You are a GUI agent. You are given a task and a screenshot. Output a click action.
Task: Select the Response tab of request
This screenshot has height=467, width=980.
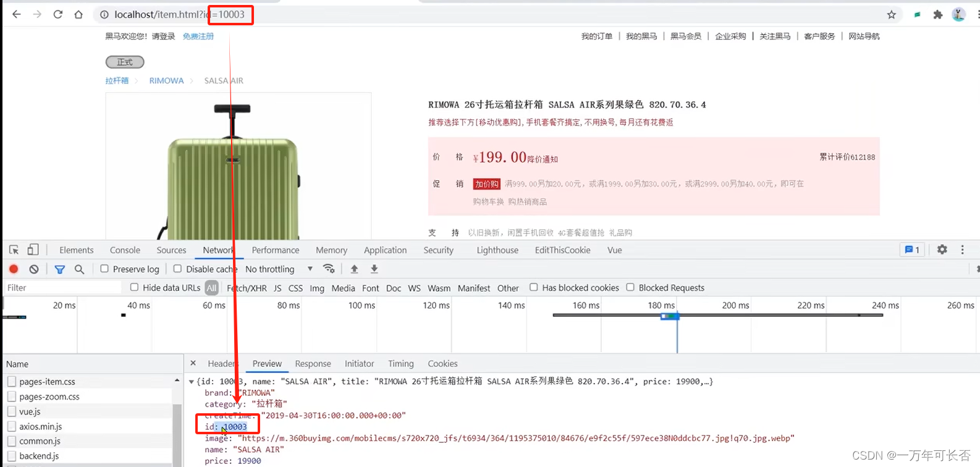tap(313, 364)
